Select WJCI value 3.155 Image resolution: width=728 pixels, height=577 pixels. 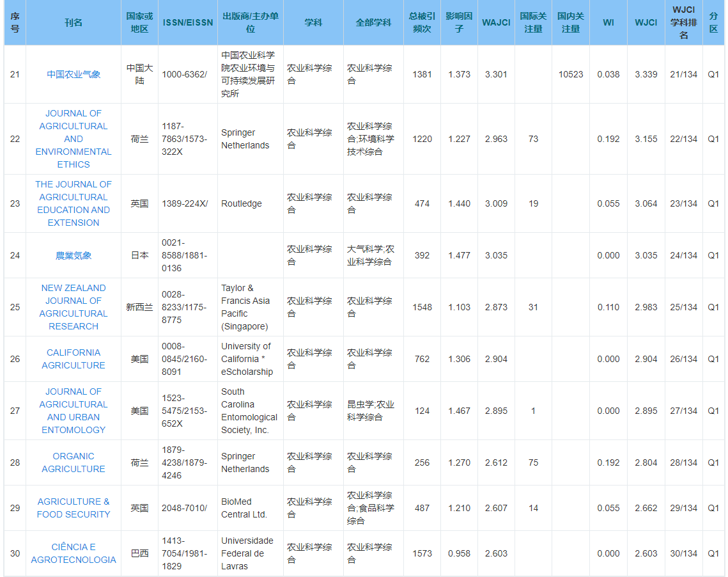pyautogui.click(x=646, y=139)
